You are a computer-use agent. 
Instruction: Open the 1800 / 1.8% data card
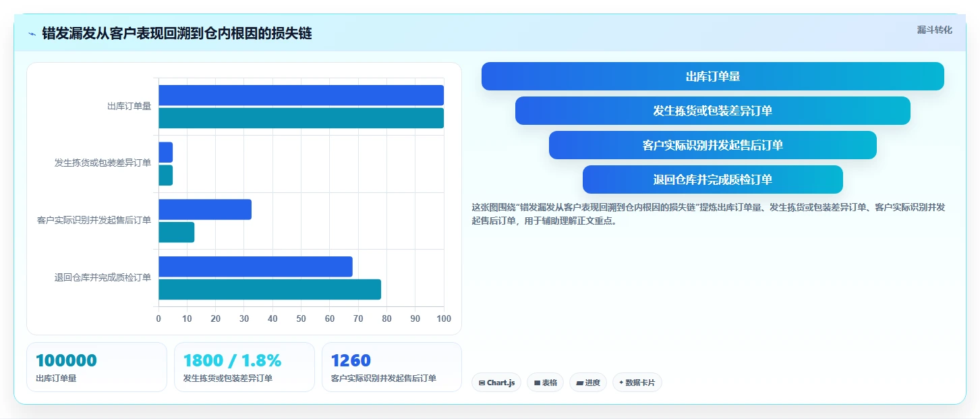coord(244,367)
